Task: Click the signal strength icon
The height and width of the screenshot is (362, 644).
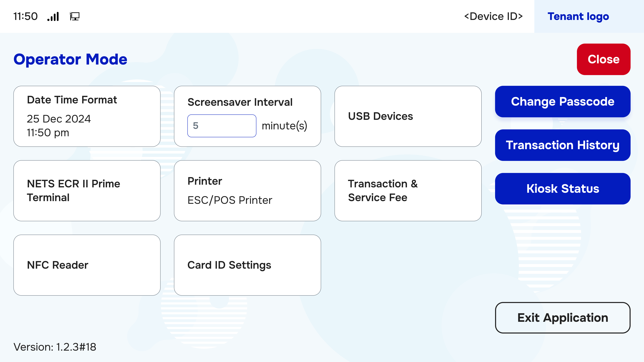Action: click(x=53, y=16)
